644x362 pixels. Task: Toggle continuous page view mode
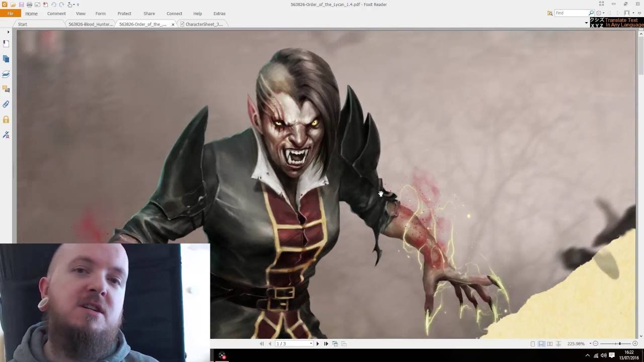541,344
